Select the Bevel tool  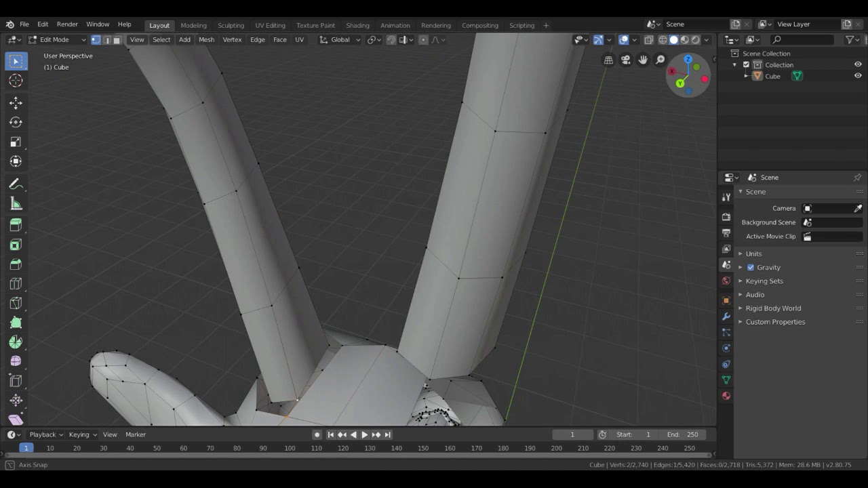click(16, 264)
